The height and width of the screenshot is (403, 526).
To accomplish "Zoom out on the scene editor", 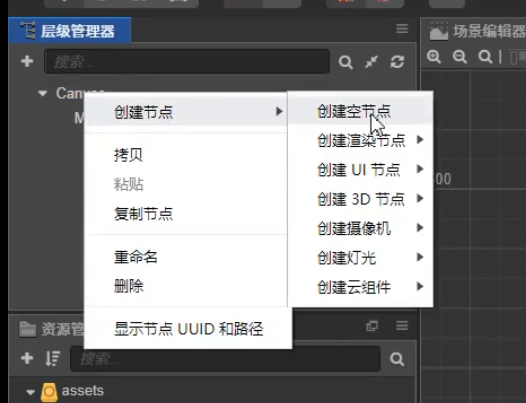I will (460, 56).
